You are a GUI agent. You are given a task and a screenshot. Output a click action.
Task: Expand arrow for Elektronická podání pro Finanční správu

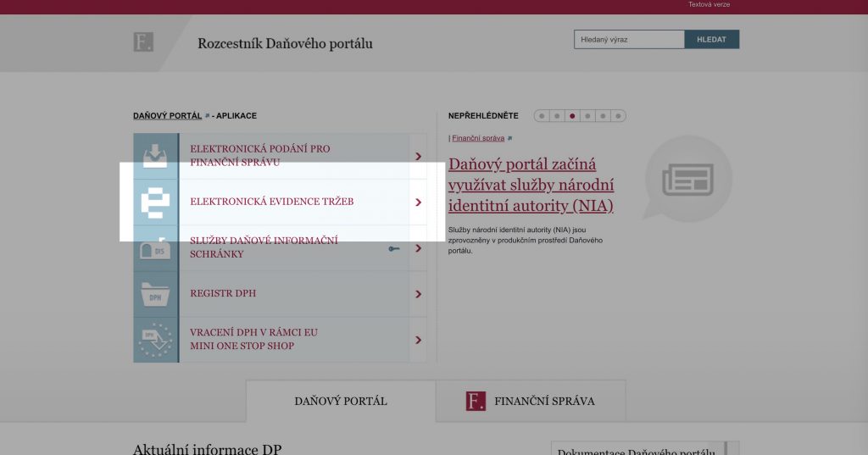point(419,156)
